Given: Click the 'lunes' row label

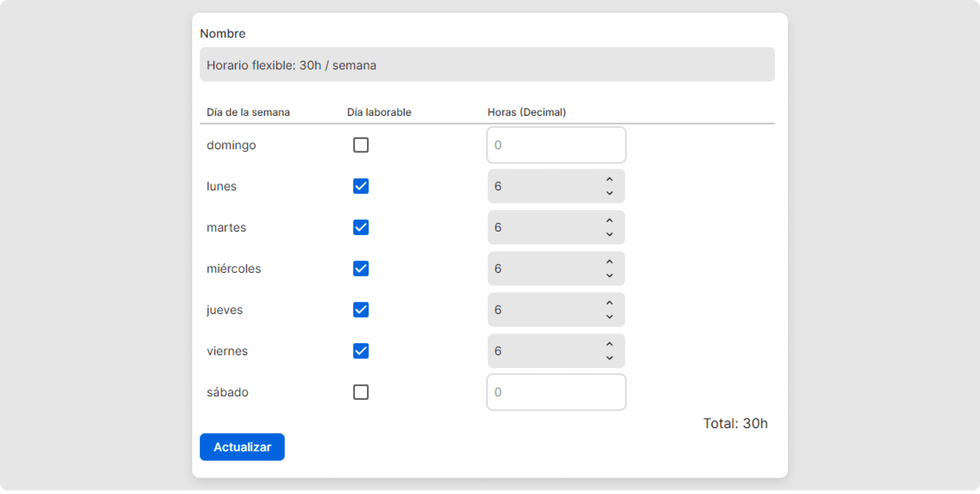Looking at the screenshot, I should click(222, 186).
